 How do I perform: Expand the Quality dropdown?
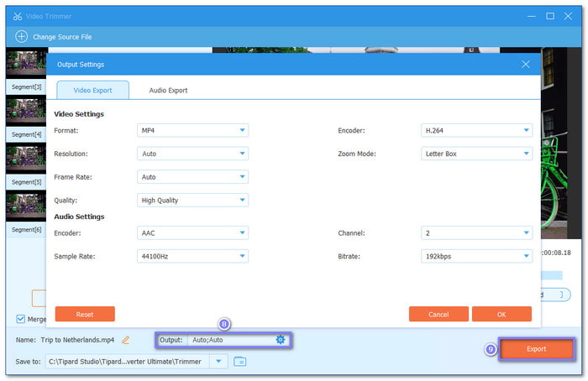pyautogui.click(x=192, y=201)
